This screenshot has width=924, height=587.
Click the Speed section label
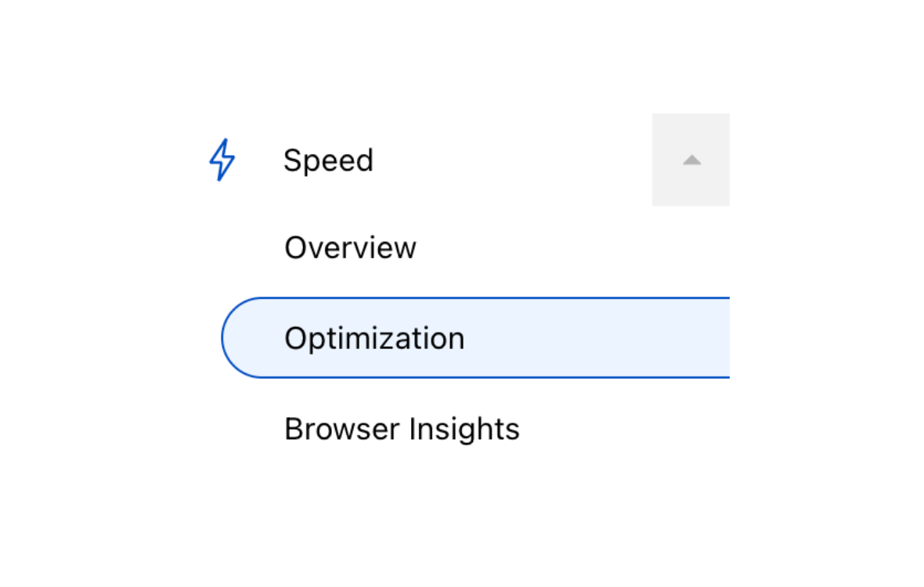[x=328, y=160]
